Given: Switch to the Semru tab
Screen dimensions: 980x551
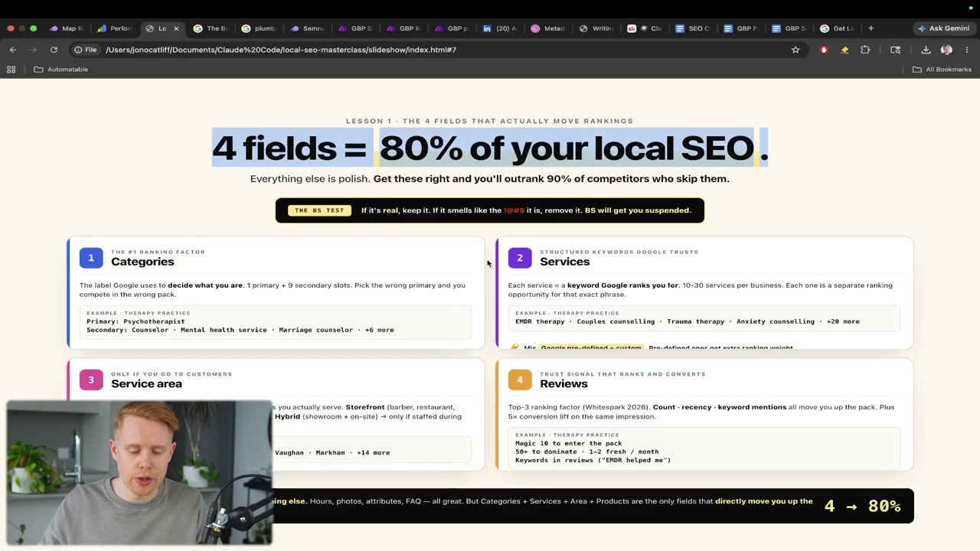Looking at the screenshot, I should (307, 28).
